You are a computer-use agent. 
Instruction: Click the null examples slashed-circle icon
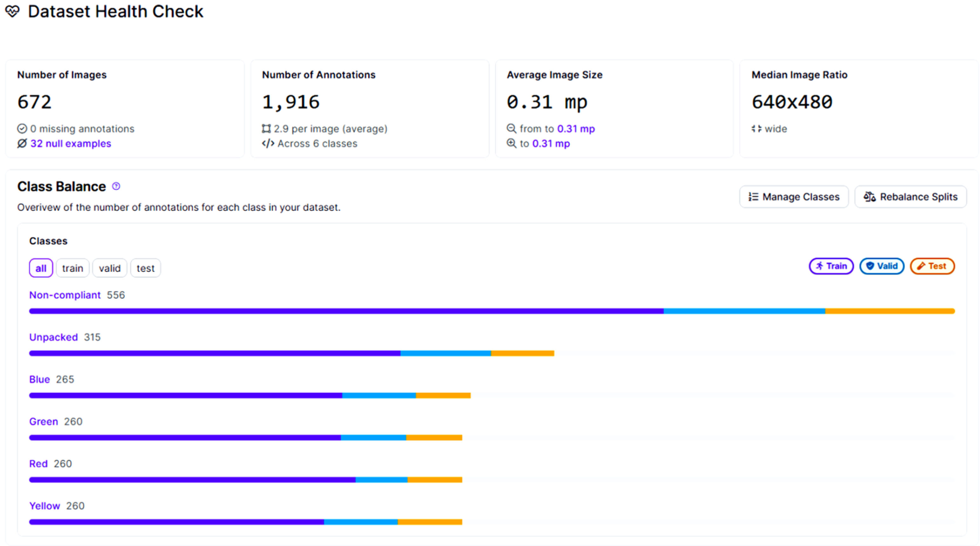22,143
